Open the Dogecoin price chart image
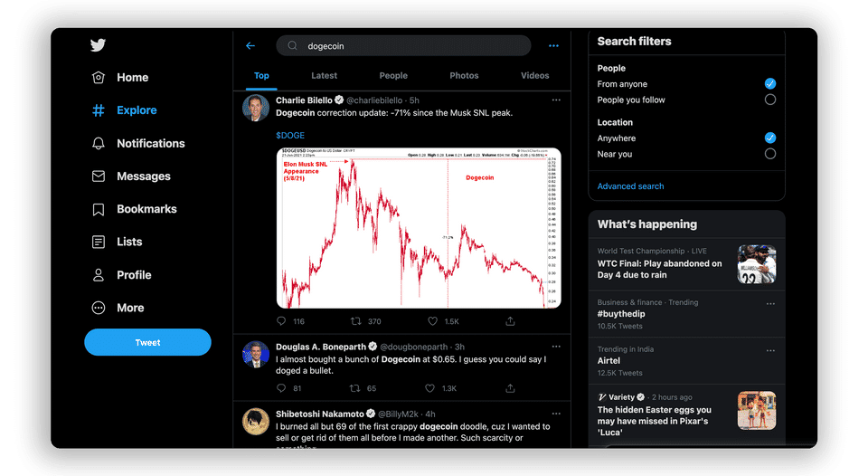Screen dimensions: 868x476 click(419, 228)
